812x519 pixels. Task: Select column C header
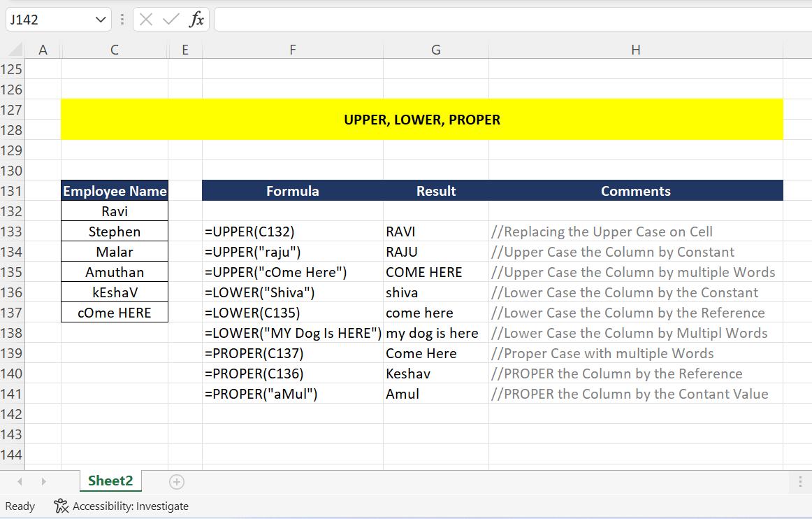[115, 50]
